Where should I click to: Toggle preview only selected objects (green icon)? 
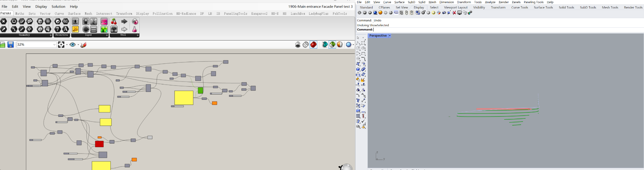(x=332, y=45)
